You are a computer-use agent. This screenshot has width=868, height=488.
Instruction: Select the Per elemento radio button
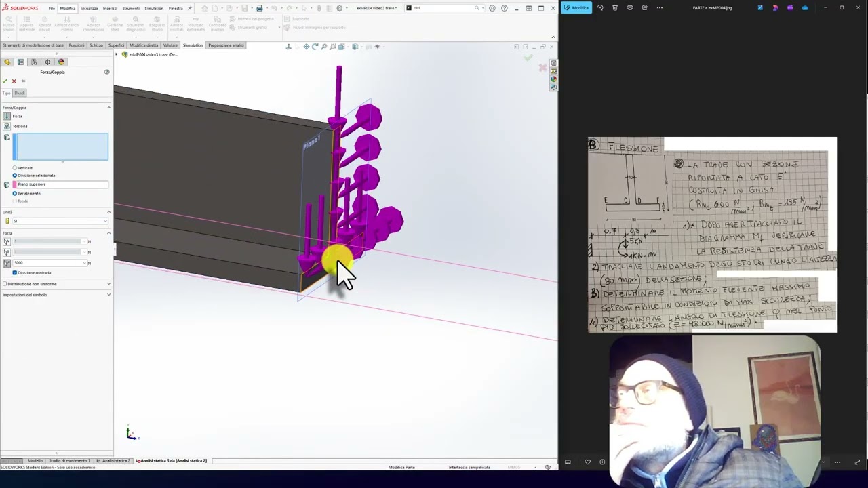(x=15, y=194)
